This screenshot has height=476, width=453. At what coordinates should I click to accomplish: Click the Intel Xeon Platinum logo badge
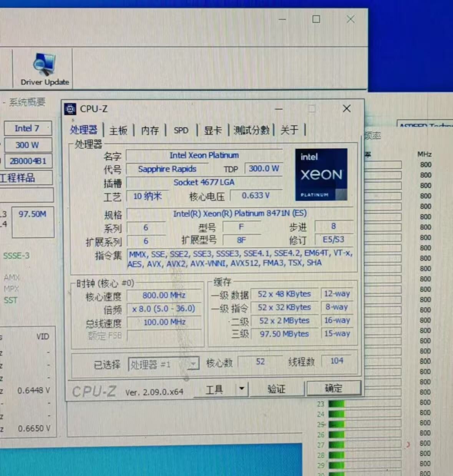point(321,175)
